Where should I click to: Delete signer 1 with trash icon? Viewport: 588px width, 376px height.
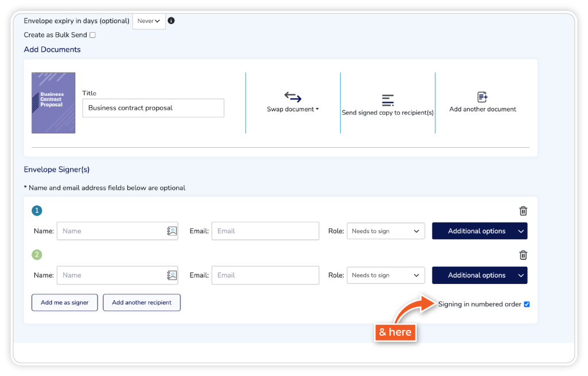tap(523, 211)
